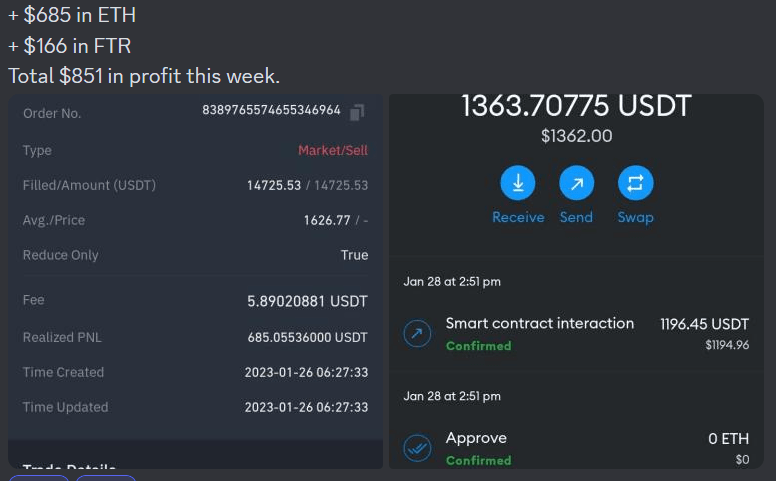Click the Confirmed status under Approve

click(479, 461)
